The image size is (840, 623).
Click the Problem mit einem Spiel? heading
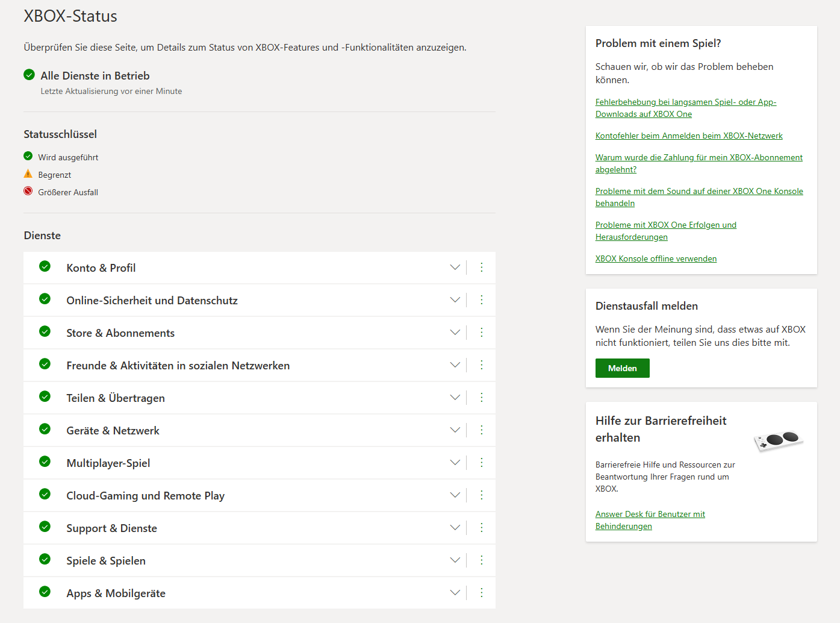tap(658, 43)
